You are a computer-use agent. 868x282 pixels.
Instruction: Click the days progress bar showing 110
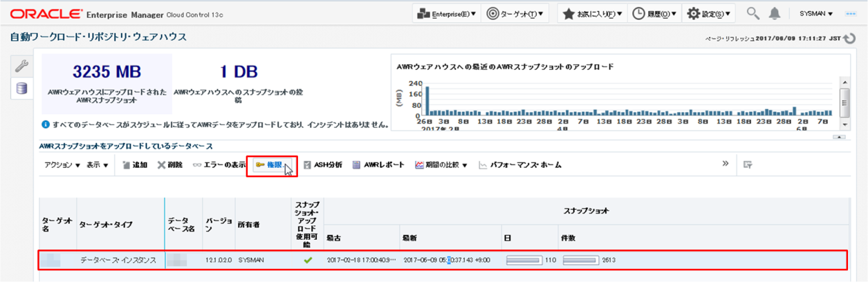524,261
